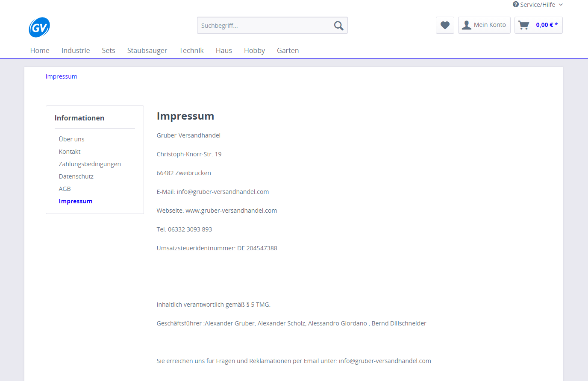
Task: Open the Industrie category
Action: point(76,50)
